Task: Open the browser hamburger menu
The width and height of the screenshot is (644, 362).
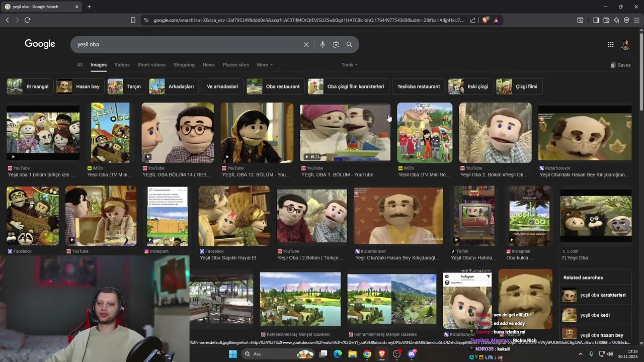Action: click(636, 20)
